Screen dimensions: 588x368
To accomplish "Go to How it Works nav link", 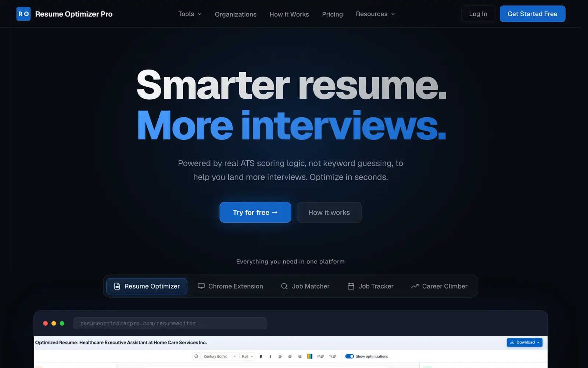I will click(289, 14).
